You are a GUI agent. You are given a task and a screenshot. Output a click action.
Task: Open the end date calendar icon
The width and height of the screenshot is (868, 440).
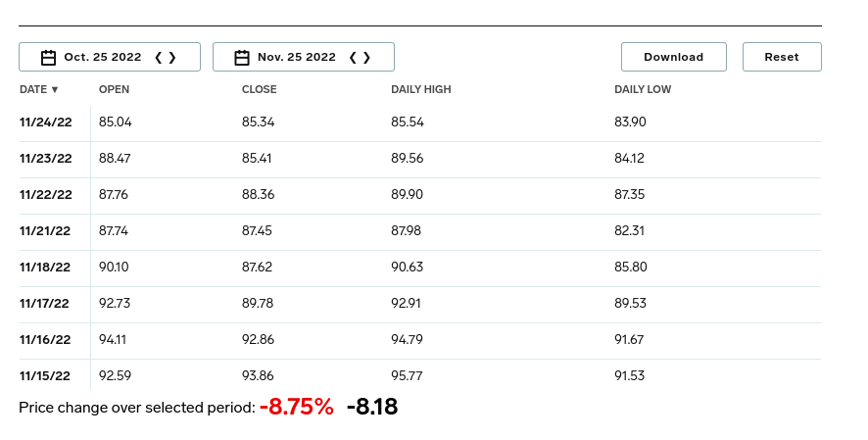[242, 58]
